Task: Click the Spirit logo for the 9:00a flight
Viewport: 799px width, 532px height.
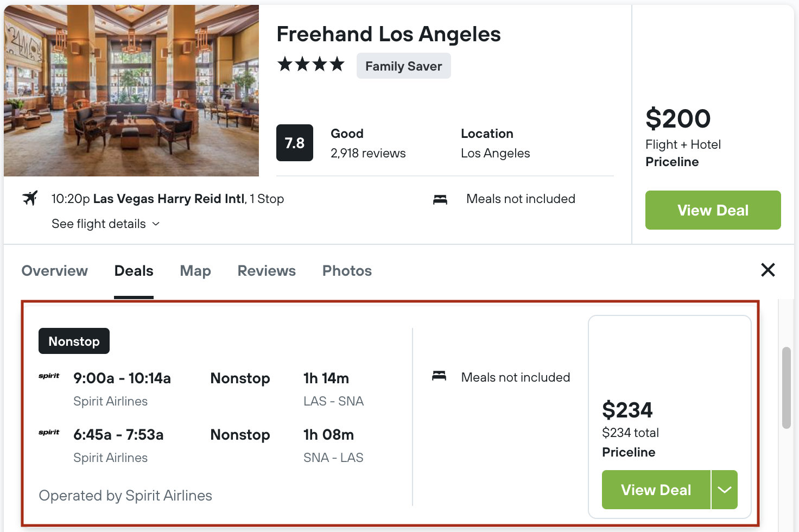Action: [49, 376]
